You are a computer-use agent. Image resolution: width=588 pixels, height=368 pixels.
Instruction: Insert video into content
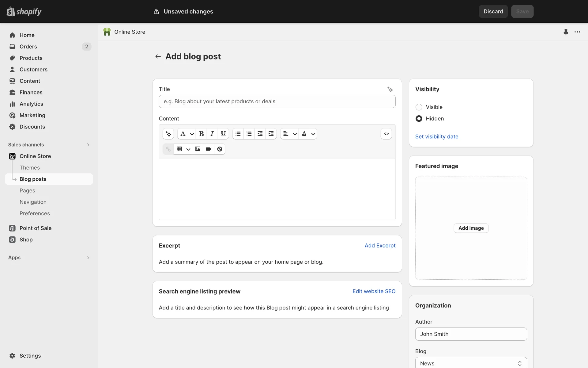[x=209, y=149]
